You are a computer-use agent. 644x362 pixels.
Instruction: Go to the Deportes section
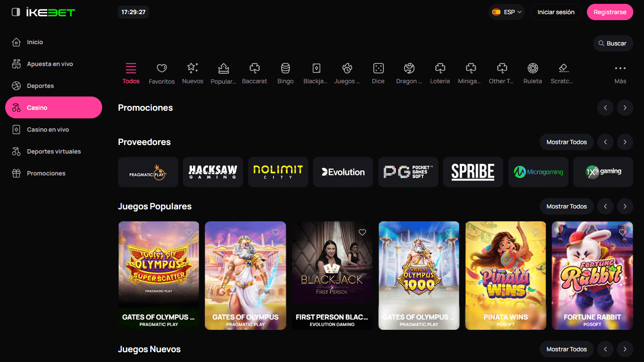(x=40, y=85)
